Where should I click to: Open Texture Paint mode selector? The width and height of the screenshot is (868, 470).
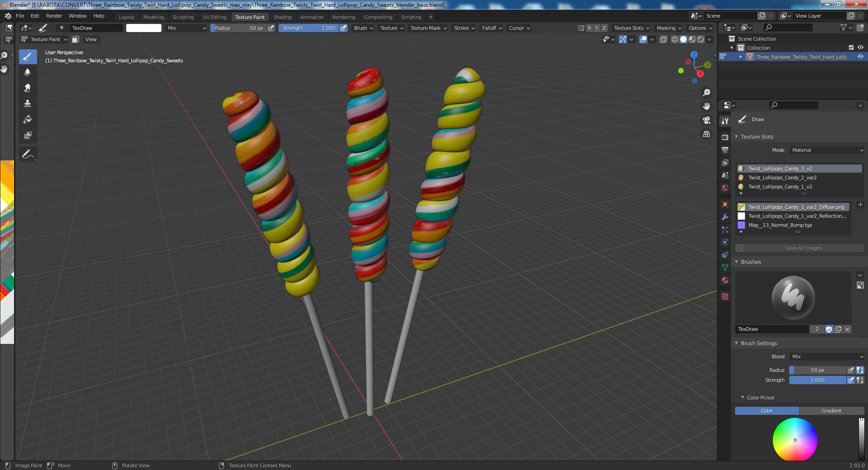[x=44, y=39]
